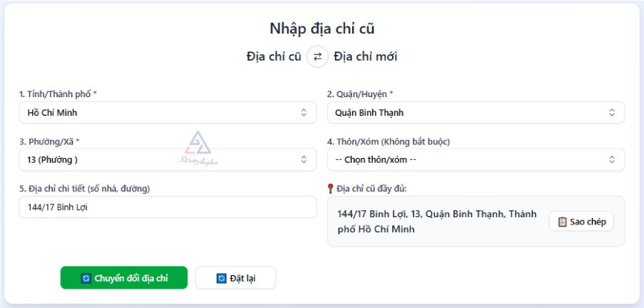
Task: Expand the Chọn thôn/xóm dropdown
Action: click(476, 159)
